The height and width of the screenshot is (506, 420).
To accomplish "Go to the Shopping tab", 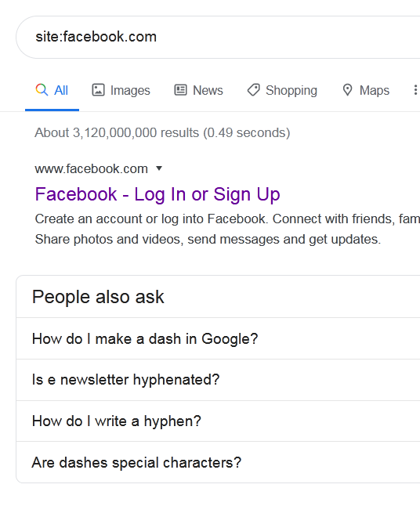I will [x=282, y=90].
